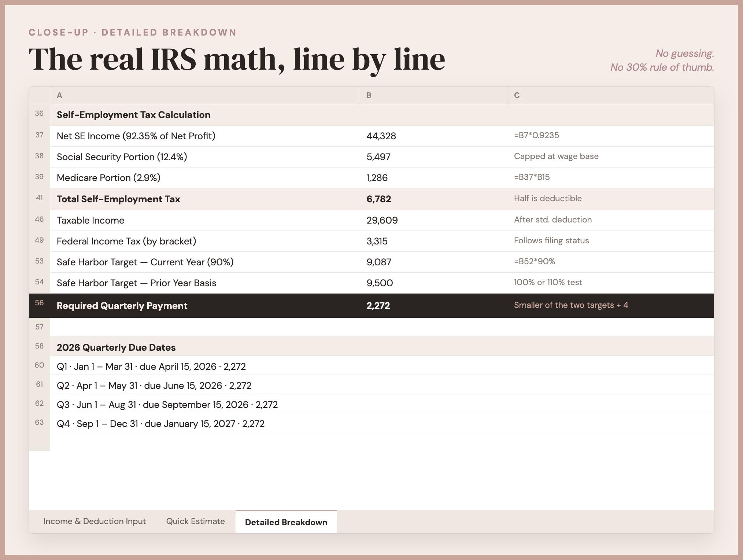
Task: Click the After std. deduction note
Action: 553,220
